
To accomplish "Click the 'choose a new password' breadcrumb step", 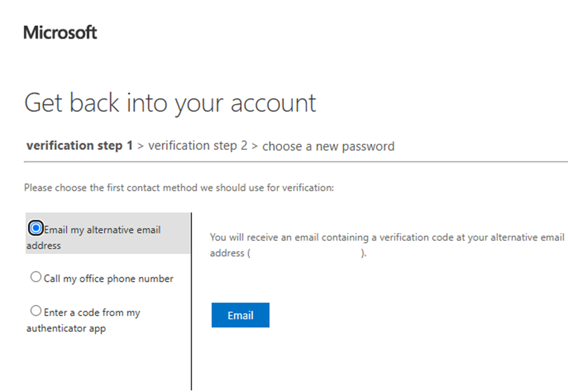I will pos(328,146).
